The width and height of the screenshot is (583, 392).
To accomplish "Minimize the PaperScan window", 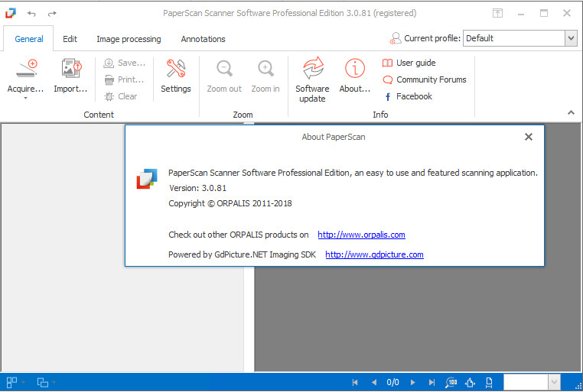I will [x=521, y=14].
